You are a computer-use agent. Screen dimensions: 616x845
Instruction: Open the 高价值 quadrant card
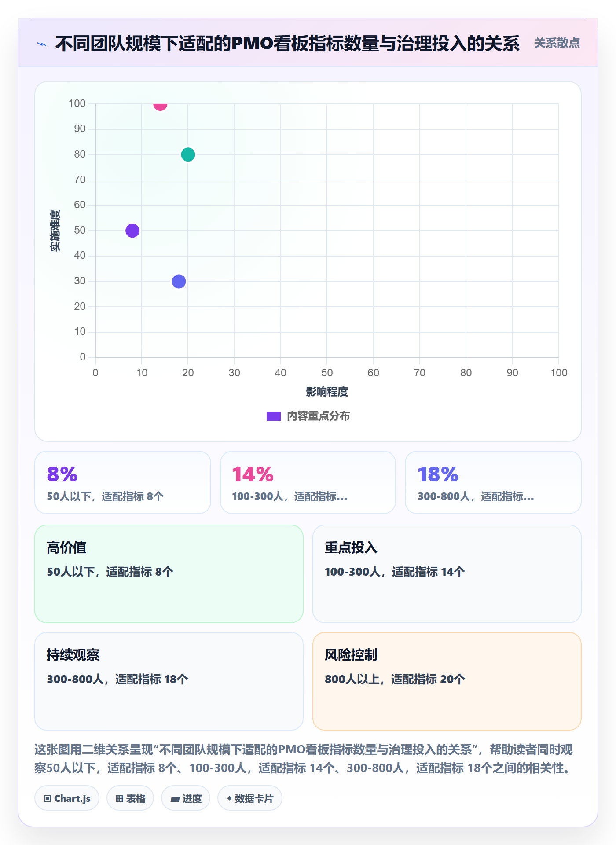click(x=169, y=574)
